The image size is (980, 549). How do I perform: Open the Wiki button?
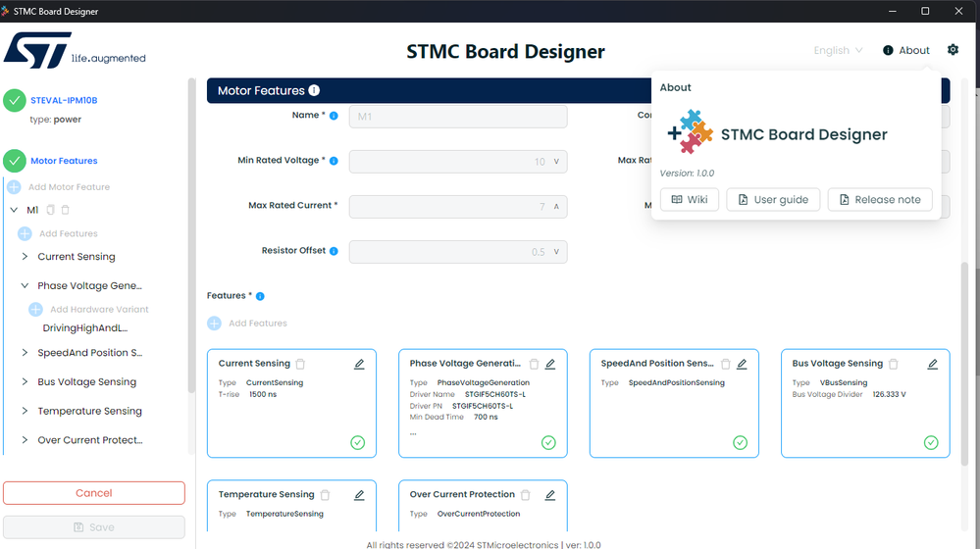click(690, 199)
